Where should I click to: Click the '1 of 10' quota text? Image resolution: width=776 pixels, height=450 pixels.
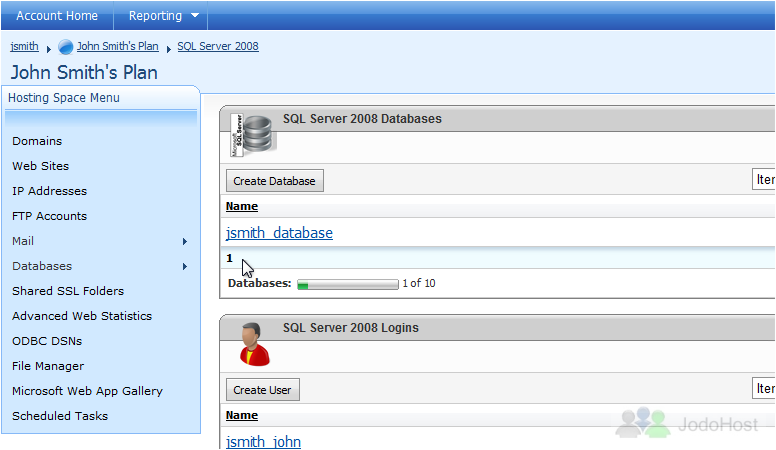click(x=419, y=283)
